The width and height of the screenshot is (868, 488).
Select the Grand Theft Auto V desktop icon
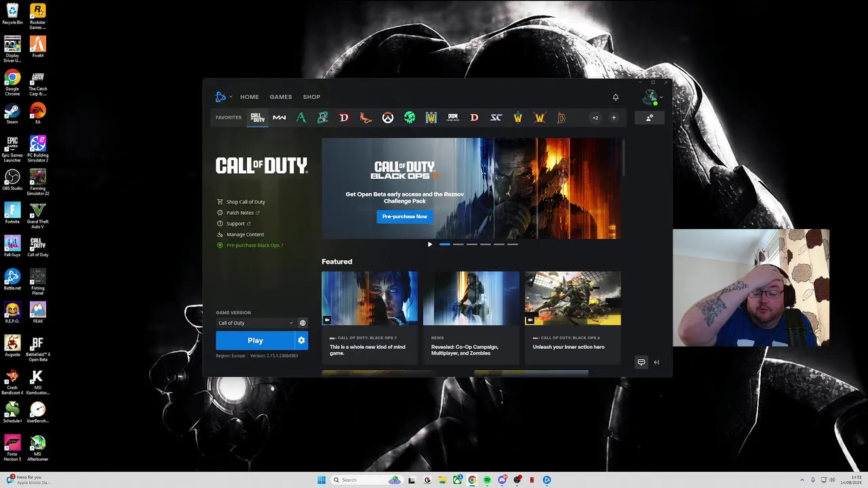[38, 216]
